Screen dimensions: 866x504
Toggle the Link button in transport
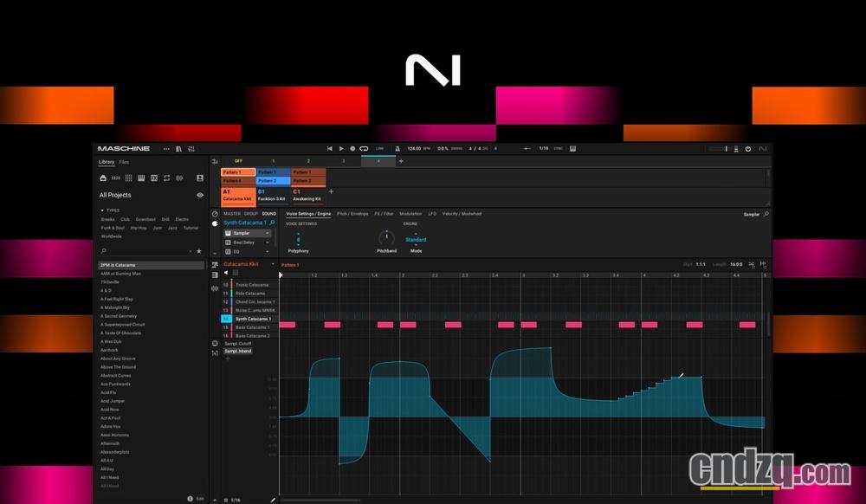[x=380, y=148]
